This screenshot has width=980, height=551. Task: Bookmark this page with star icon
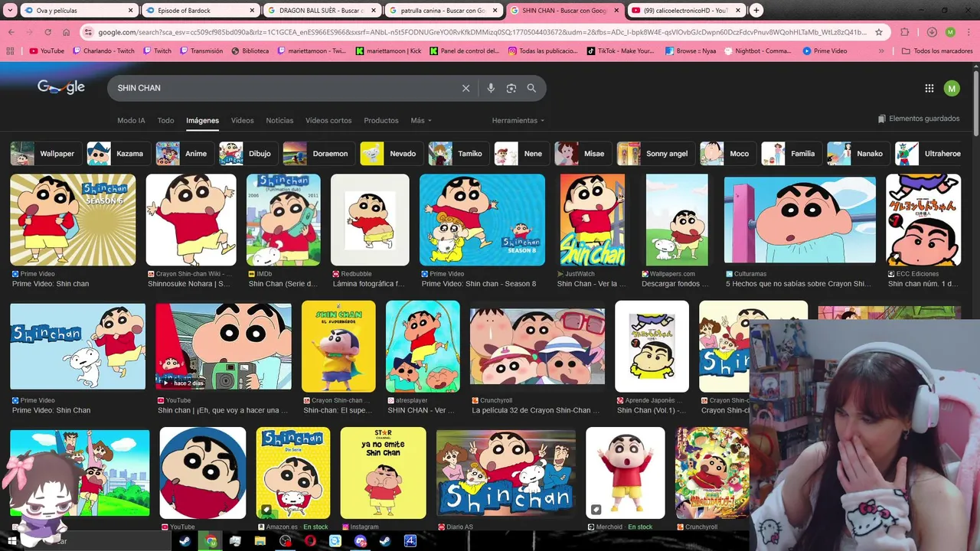coord(879,32)
